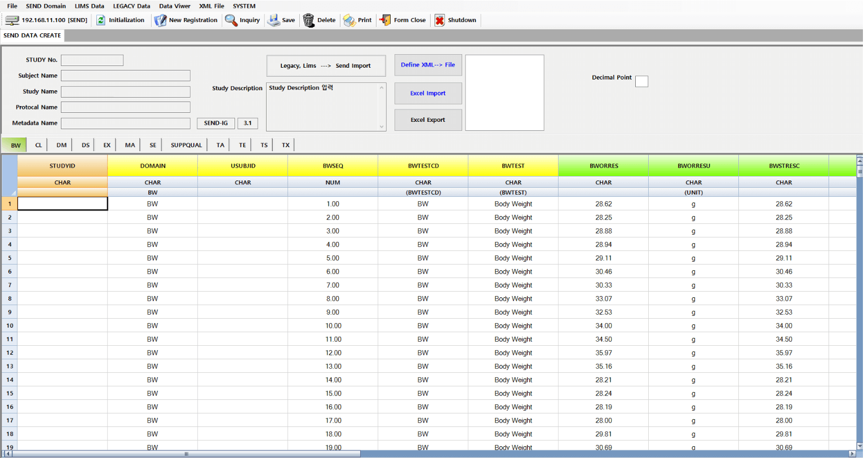Switch to the CL domain tab

(38, 145)
